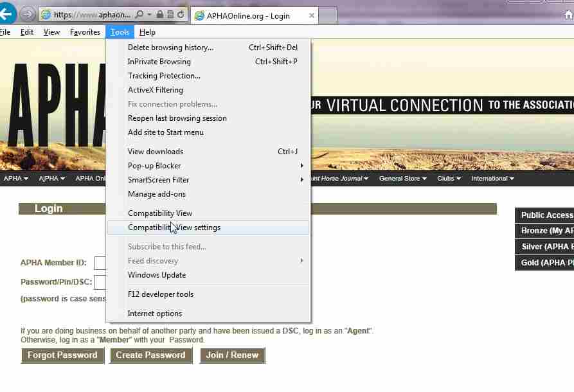
Task: Expand the General Store navigation dropdown
Action: pyautogui.click(x=402, y=178)
